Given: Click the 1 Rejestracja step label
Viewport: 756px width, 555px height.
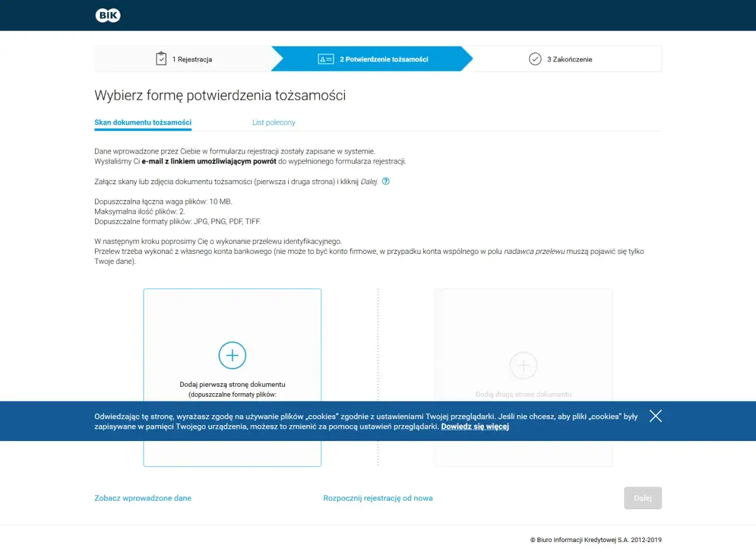Looking at the screenshot, I should [192, 60].
